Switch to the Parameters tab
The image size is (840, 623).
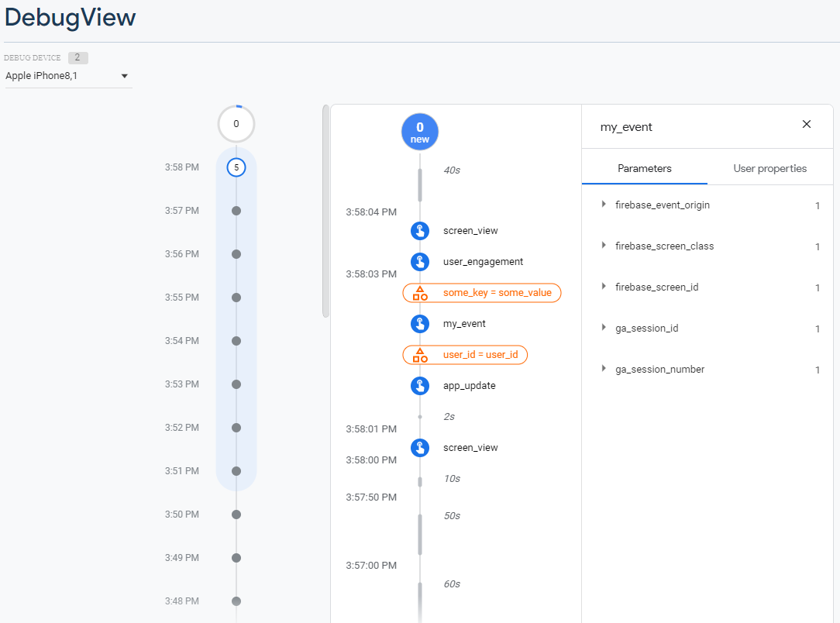click(645, 168)
